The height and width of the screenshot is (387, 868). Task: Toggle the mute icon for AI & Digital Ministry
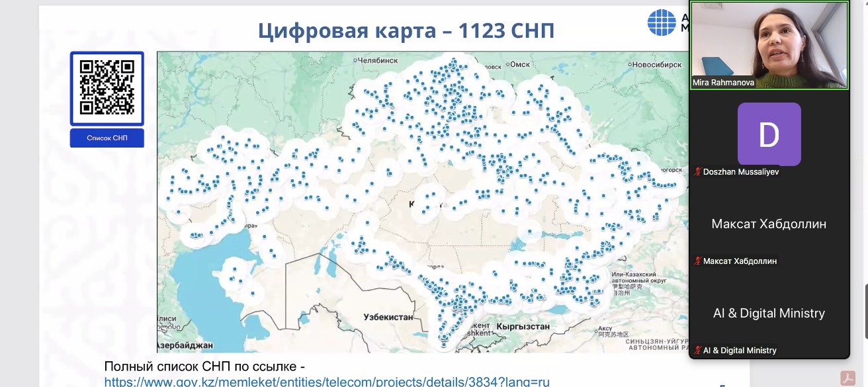[696, 350]
